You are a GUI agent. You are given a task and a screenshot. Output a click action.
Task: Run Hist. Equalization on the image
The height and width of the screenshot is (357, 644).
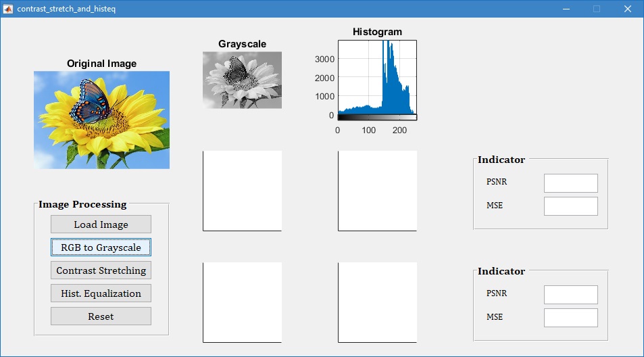point(101,293)
